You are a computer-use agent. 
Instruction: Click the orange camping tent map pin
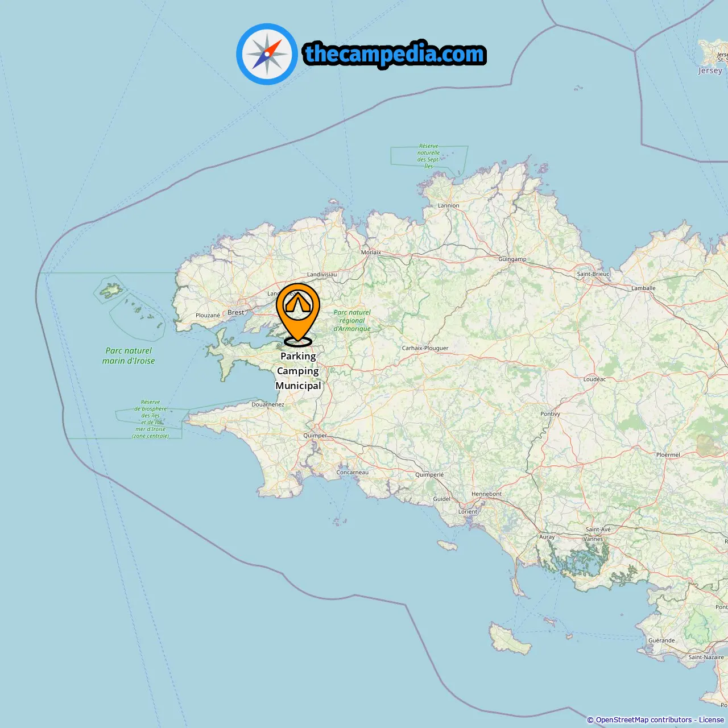coord(298,315)
